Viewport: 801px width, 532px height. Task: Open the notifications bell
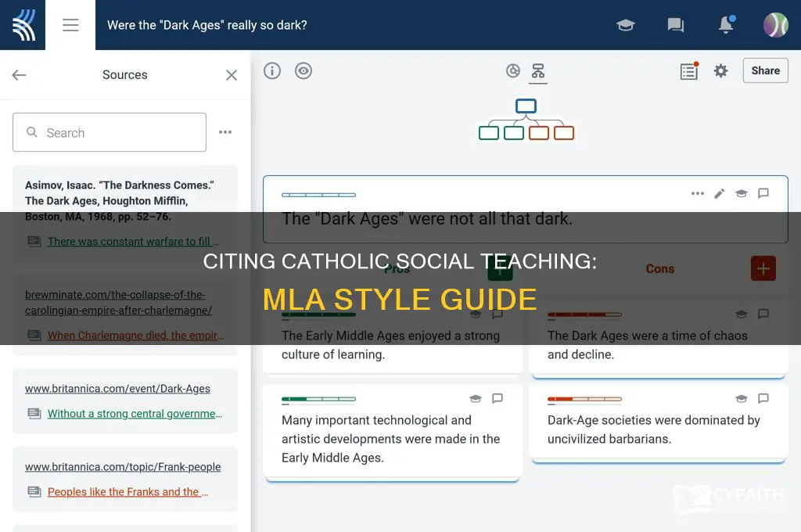[x=726, y=24]
